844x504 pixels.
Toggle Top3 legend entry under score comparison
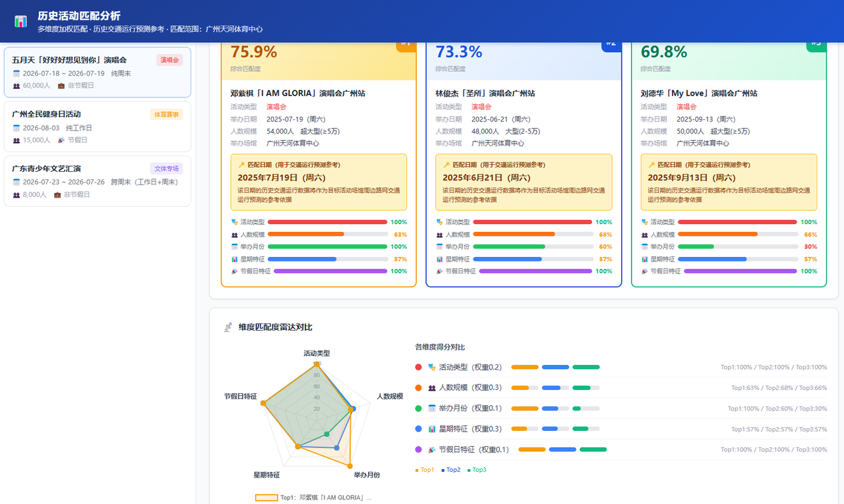click(476, 470)
